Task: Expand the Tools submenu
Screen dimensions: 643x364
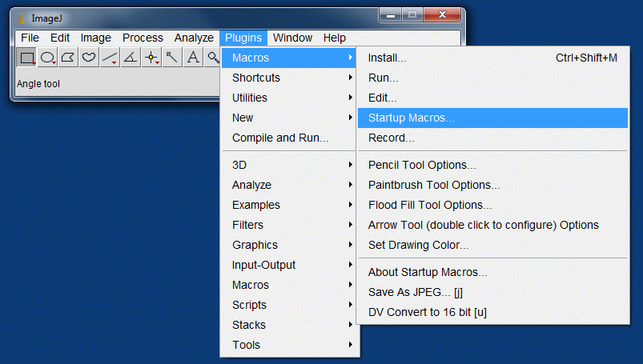Action: [289, 345]
